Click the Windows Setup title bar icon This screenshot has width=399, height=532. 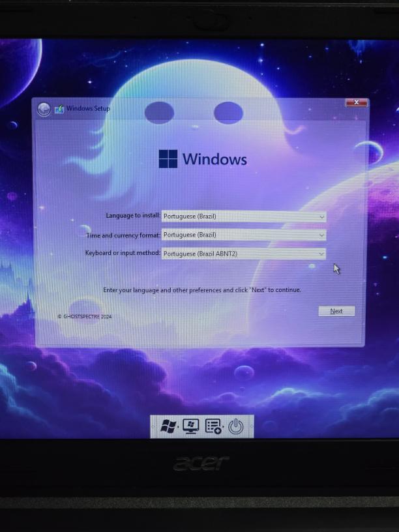coord(59,109)
